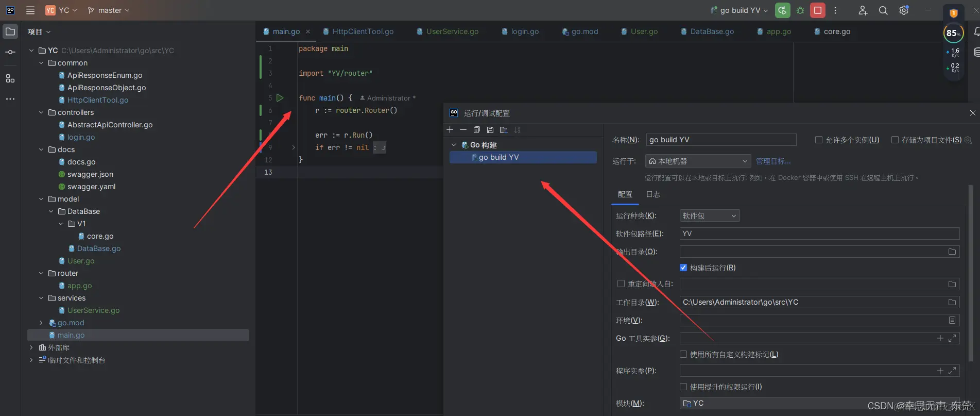The height and width of the screenshot is (416, 980).
Task: Click the 软件包路径 input field
Action: (820, 234)
